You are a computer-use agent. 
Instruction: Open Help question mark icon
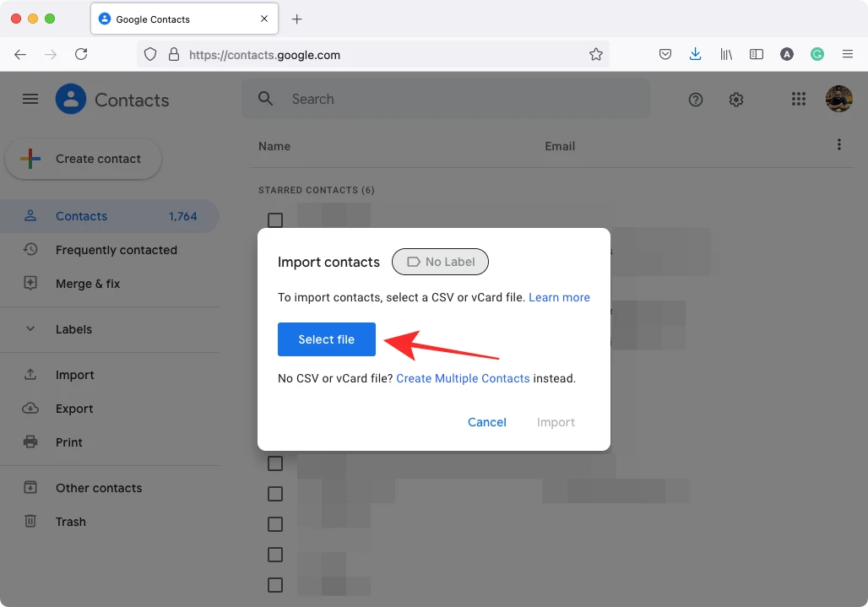point(696,100)
